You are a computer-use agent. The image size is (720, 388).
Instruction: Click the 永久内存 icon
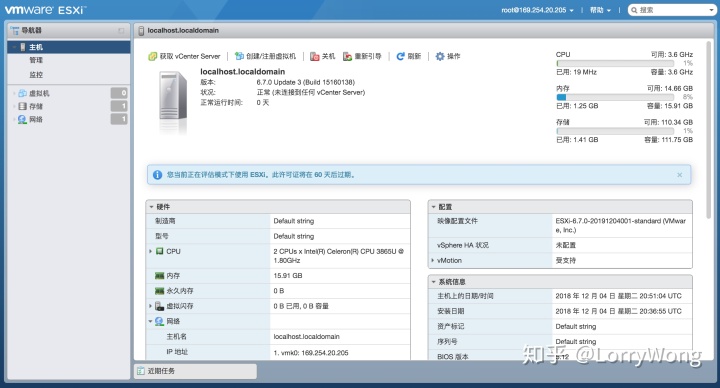[159, 291]
